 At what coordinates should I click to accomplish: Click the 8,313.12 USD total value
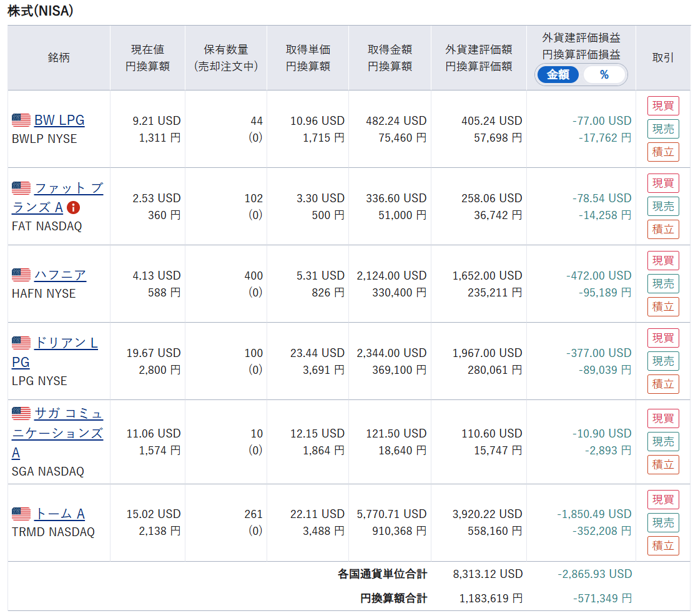point(488,574)
